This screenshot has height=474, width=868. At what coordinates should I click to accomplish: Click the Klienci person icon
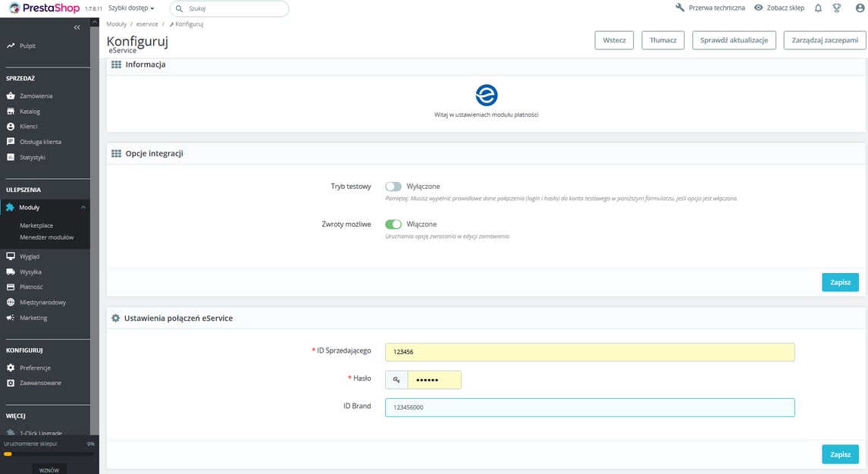[x=11, y=126]
